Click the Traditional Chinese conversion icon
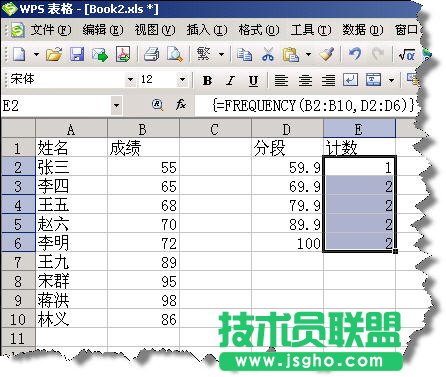Viewport: 446px width, 377px height. [204, 54]
